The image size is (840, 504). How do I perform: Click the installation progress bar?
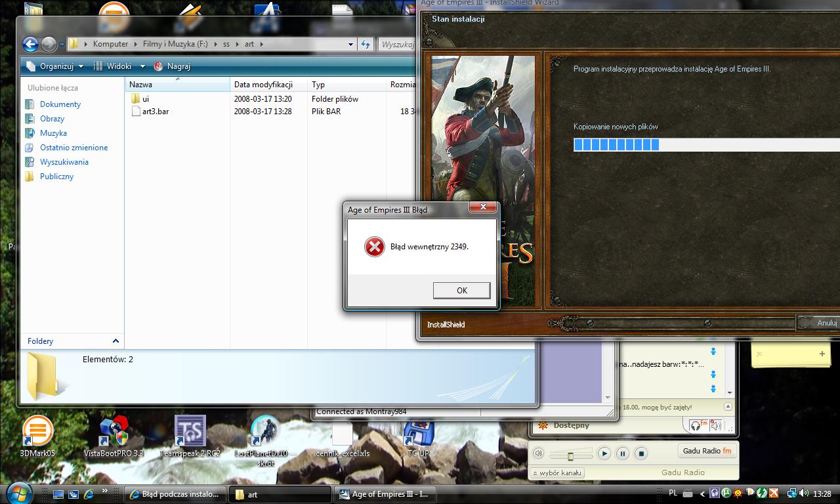[x=707, y=144]
